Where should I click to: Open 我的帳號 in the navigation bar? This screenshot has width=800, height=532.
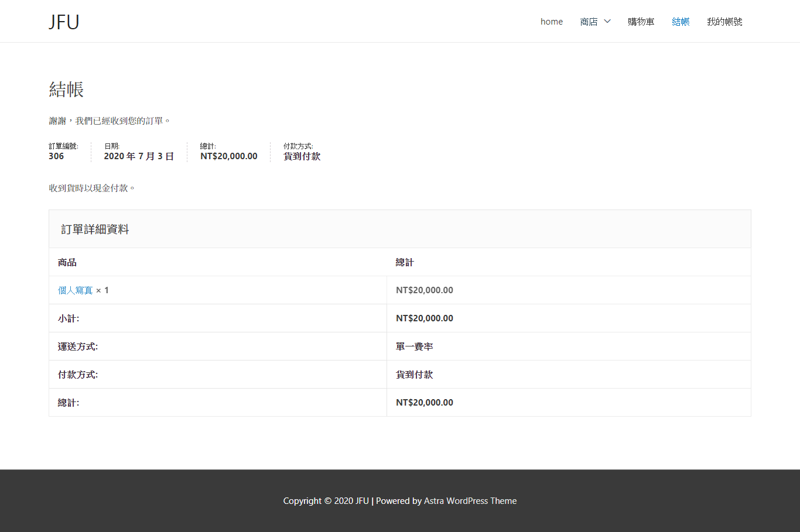coord(724,22)
